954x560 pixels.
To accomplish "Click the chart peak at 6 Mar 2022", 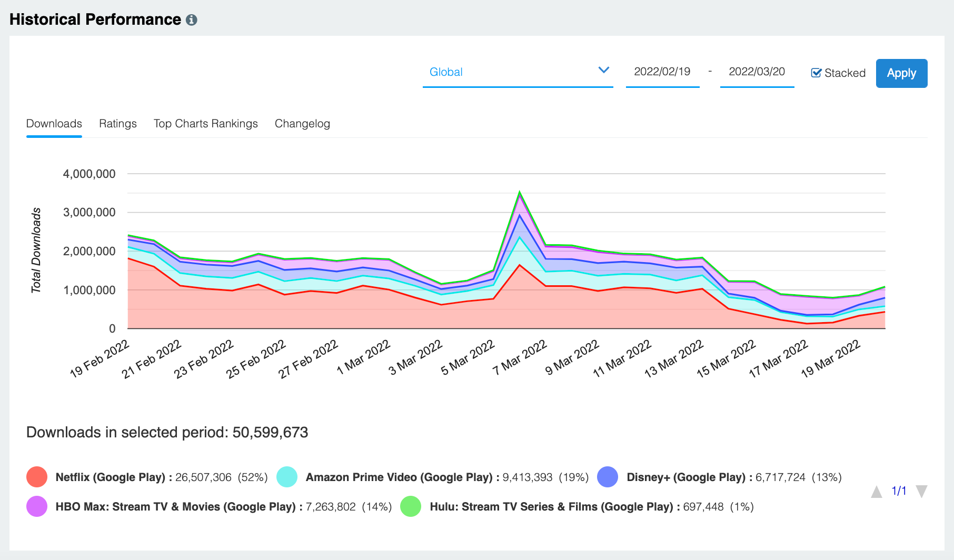I will click(x=520, y=193).
